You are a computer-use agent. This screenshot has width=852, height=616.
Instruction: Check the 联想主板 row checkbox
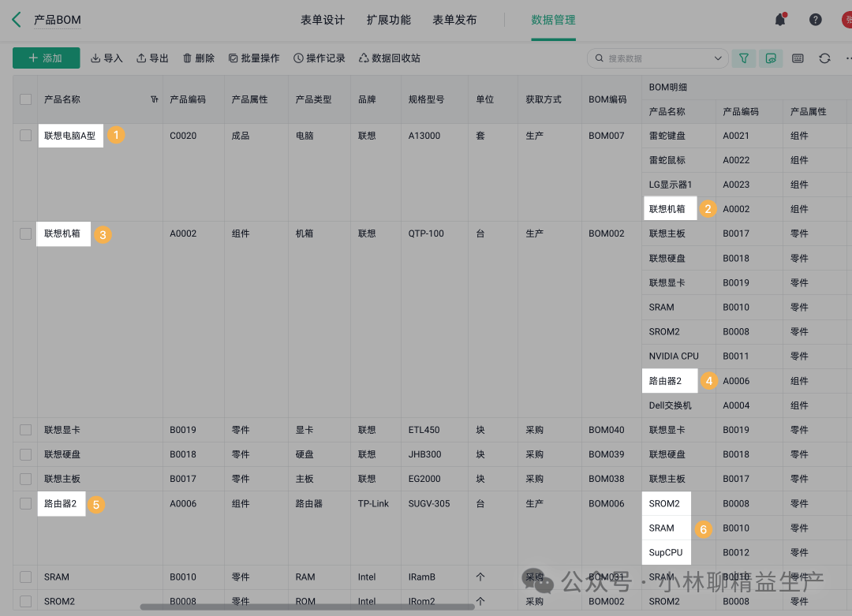click(25, 479)
